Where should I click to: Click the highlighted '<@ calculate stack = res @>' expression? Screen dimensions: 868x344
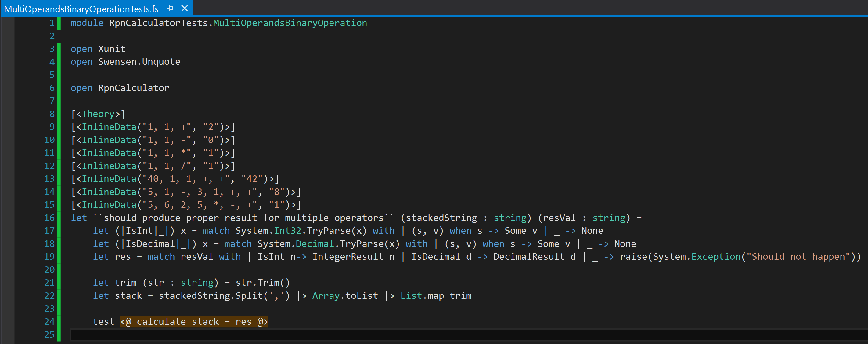click(x=194, y=322)
